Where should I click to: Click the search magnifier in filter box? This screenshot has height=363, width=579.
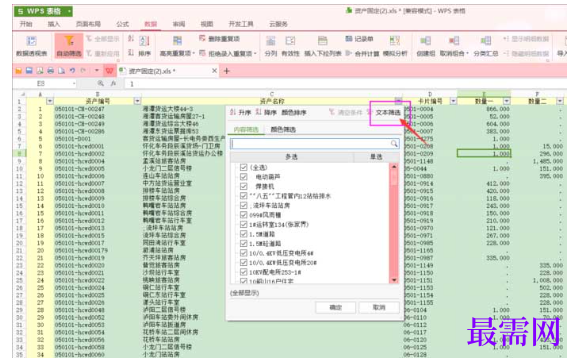[394, 143]
